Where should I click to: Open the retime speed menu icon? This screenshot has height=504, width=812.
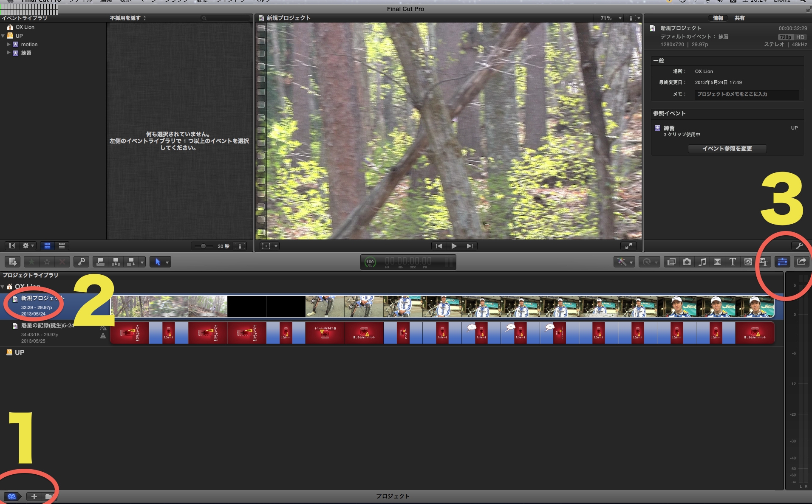click(649, 262)
